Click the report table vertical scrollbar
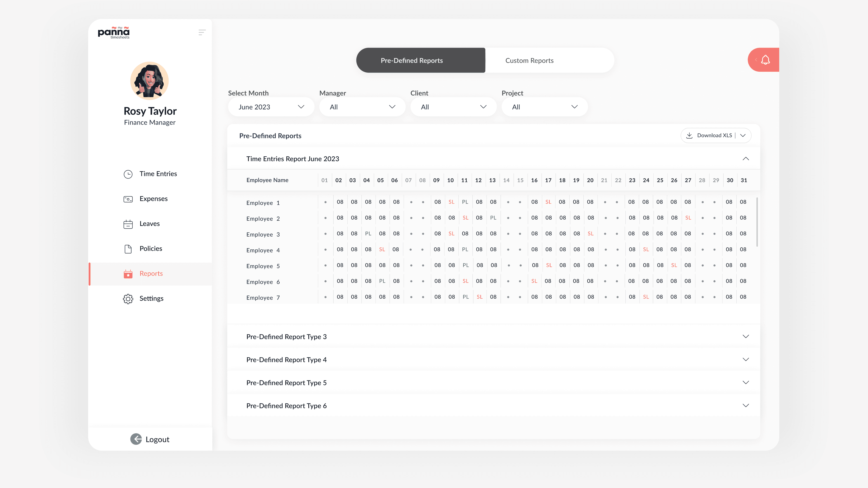The image size is (868, 488). 757,222
